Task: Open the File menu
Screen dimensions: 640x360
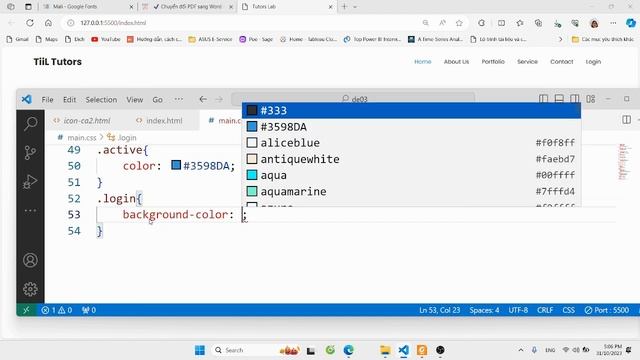Action: point(47,100)
